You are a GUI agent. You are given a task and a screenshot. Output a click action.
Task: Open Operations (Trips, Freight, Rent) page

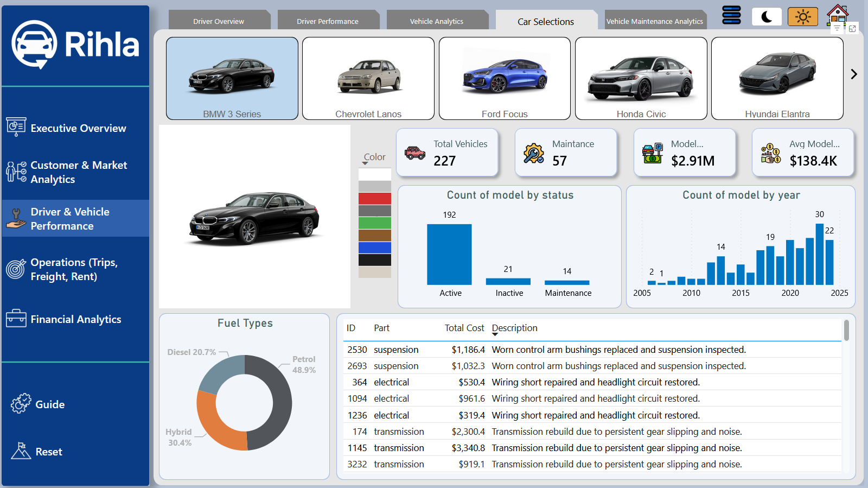pyautogui.click(x=75, y=269)
